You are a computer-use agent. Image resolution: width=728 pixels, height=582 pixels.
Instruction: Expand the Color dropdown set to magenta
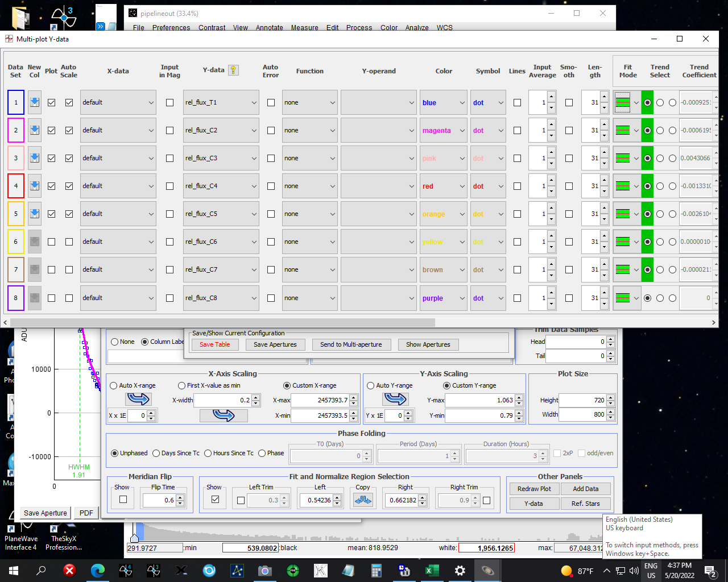coord(443,131)
